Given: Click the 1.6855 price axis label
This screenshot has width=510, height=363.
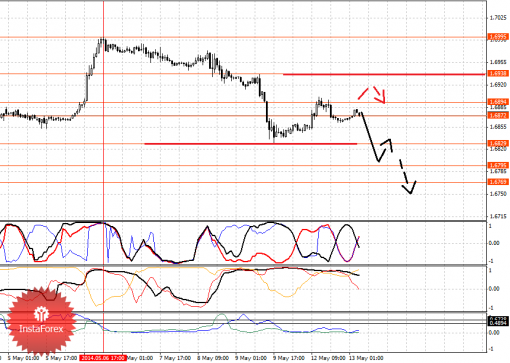Looking at the screenshot, I should pyautogui.click(x=498, y=127).
